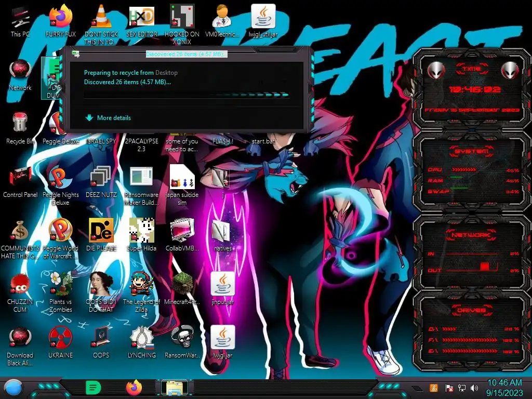Click the recycle progress bar

pyautogui.click(x=187, y=95)
